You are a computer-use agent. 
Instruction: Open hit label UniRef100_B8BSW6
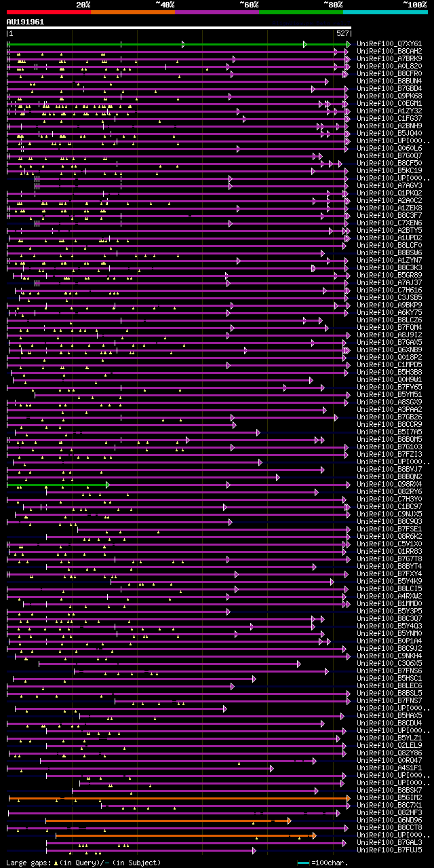coord(389,253)
